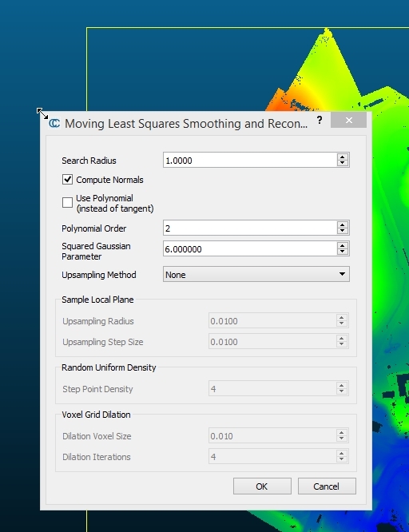This screenshot has width=409, height=532.
Task: Close the Moving Least Squares dialog
Action: pyautogui.click(x=348, y=120)
